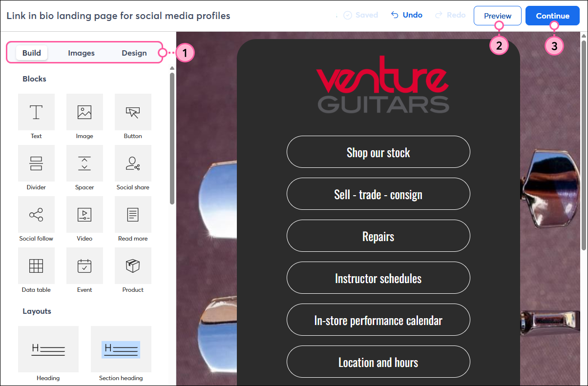Click the Preview button
The image size is (588, 386).
497,15
